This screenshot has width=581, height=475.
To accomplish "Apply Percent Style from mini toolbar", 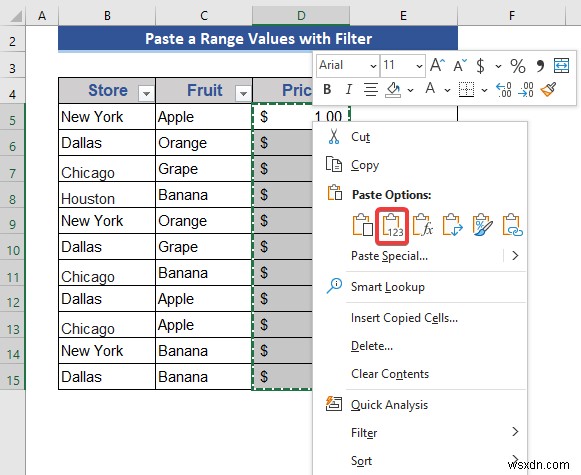I will (x=518, y=66).
